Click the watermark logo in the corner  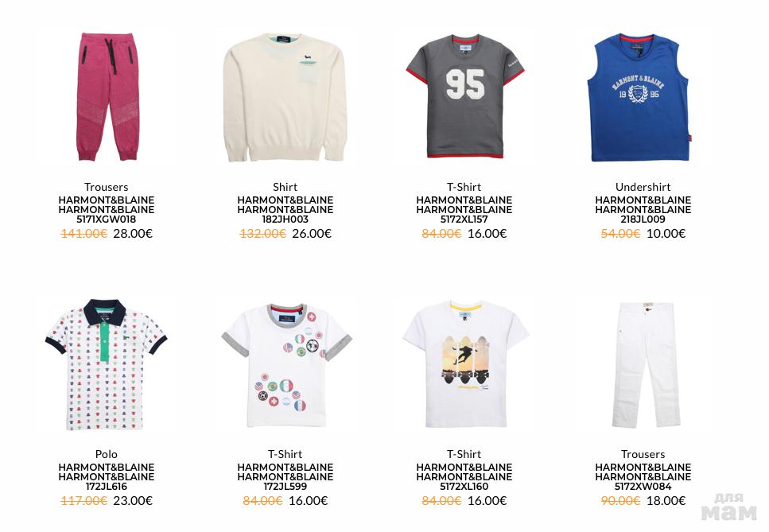click(728, 507)
